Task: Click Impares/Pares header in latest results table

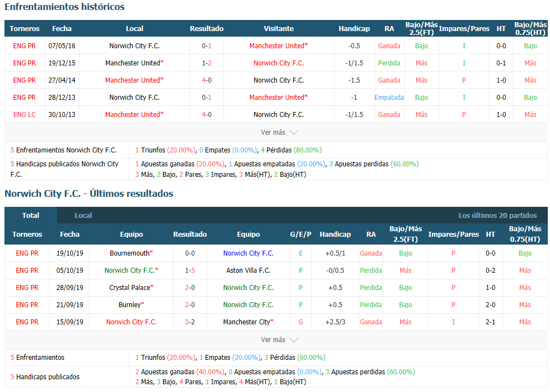Action: point(453,235)
